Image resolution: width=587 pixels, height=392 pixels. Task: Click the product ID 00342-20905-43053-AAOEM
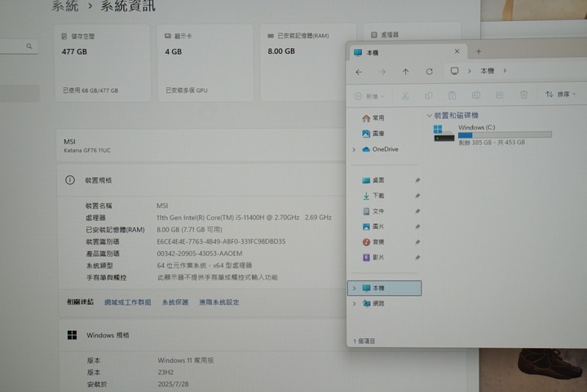point(200,253)
